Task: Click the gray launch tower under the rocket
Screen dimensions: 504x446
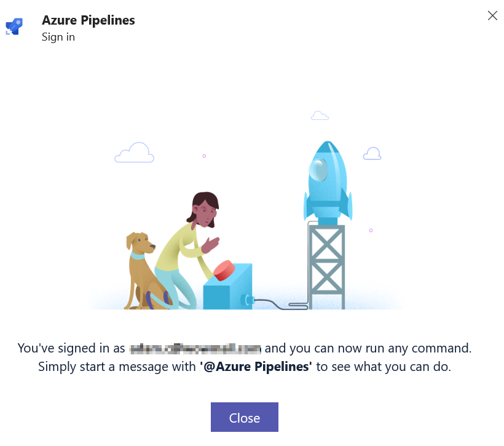Action: pyautogui.click(x=326, y=267)
